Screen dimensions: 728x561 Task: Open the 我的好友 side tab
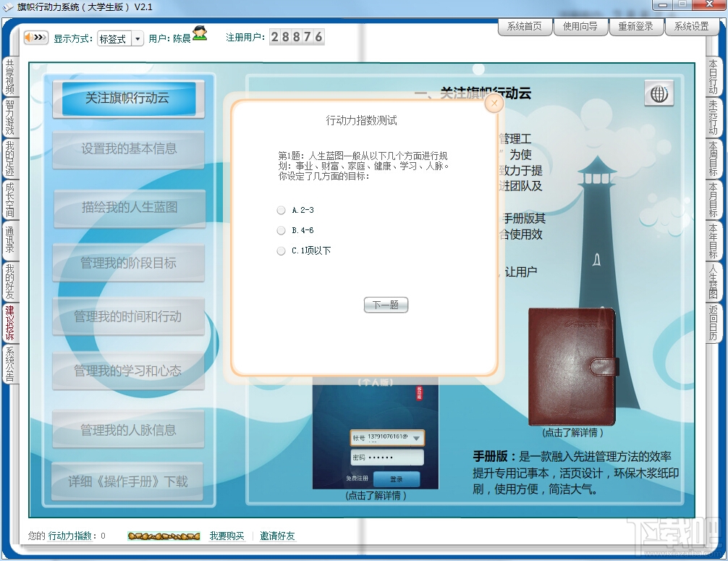(9, 282)
